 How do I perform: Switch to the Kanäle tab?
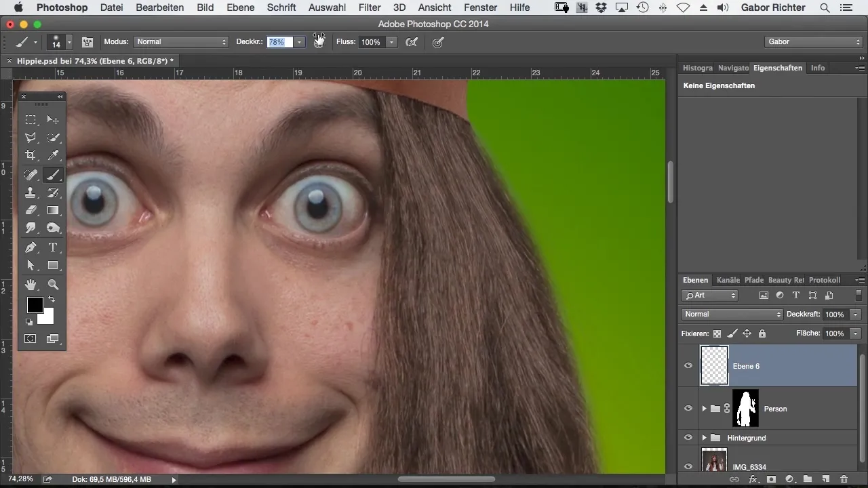pos(728,280)
